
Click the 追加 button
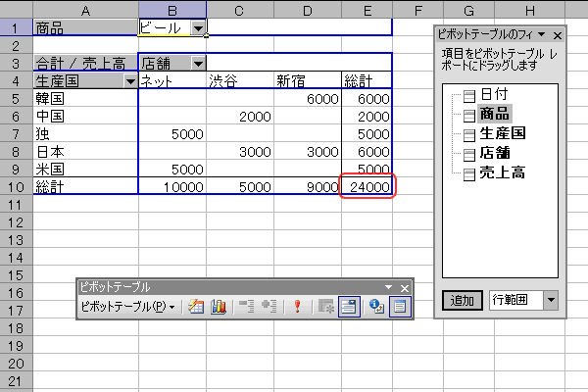pos(462,300)
